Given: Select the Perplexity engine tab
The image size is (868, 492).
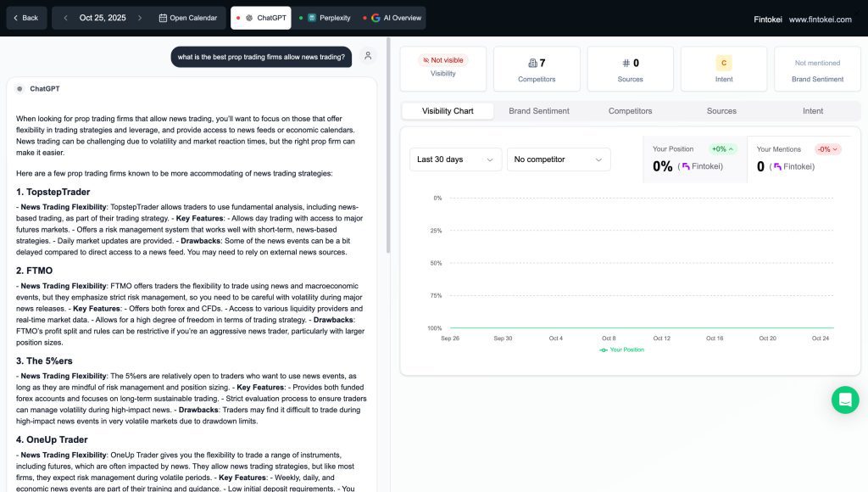Looking at the screenshot, I should tap(325, 18).
